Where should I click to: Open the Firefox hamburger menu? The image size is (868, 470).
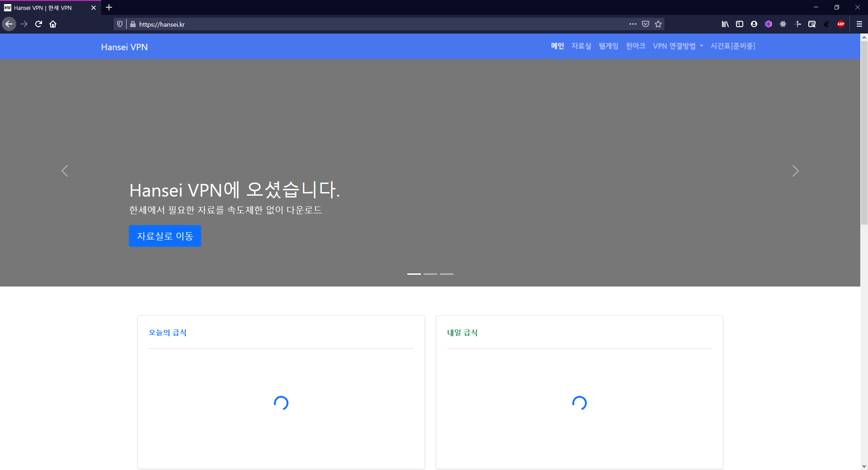coord(859,24)
